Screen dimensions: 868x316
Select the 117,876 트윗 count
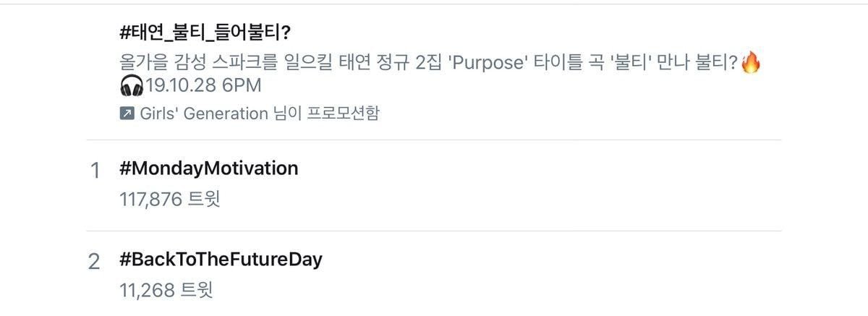click(170, 199)
